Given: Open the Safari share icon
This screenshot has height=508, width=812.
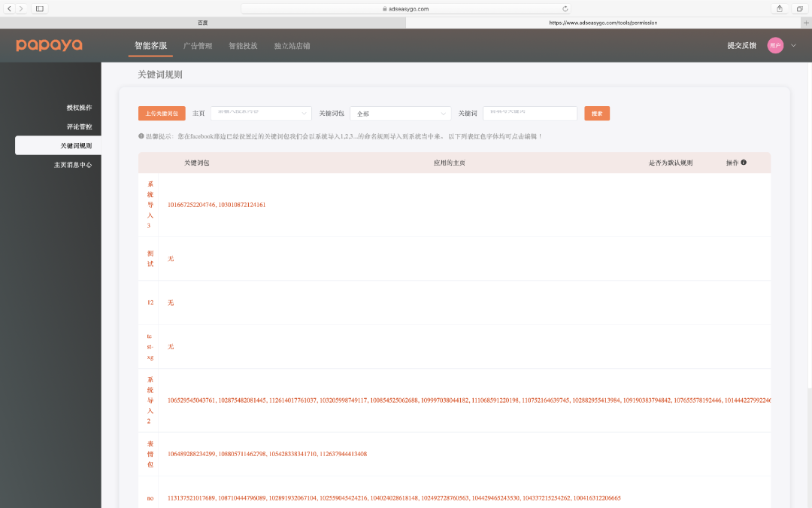Looking at the screenshot, I should (780, 8).
